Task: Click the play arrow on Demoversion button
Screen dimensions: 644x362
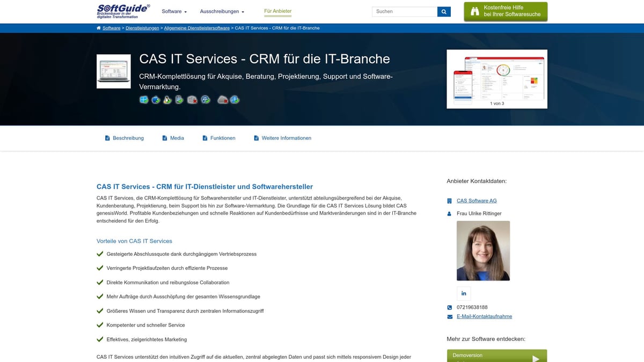Action: point(536,359)
